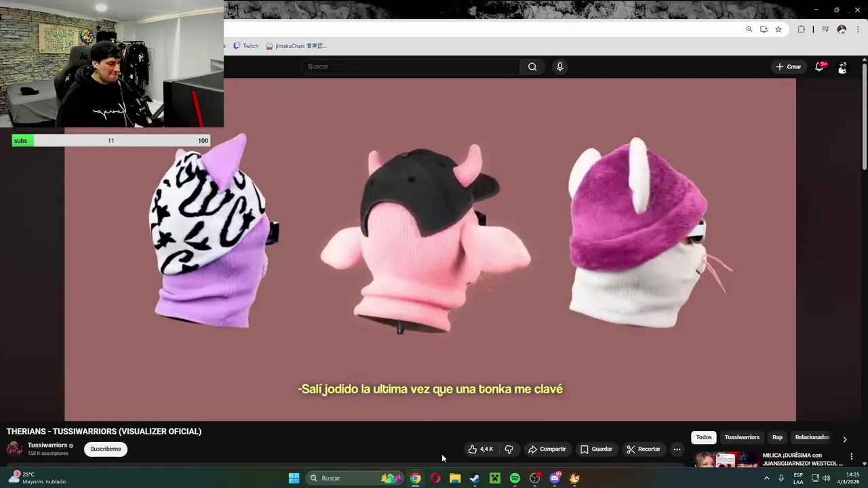This screenshot has width=868, height=488.
Task: Open YouTube notifications bell
Action: pyautogui.click(x=820, y=66)
